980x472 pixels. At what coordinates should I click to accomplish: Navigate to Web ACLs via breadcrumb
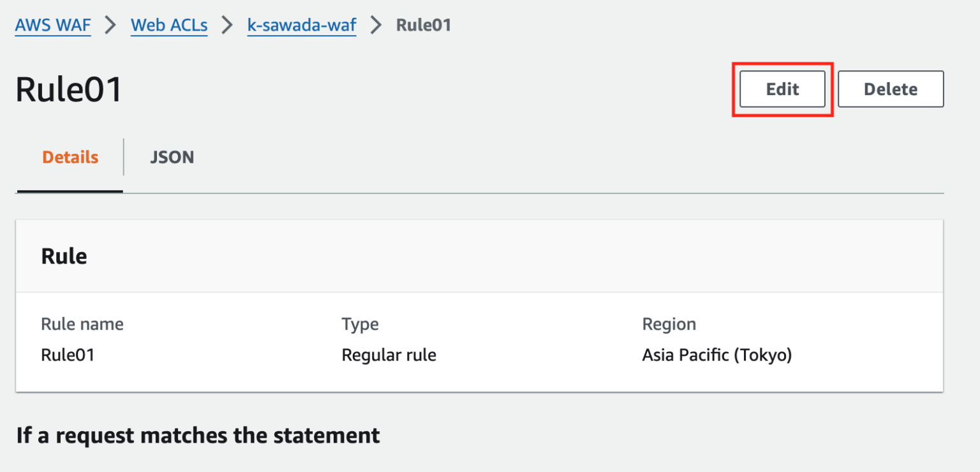pos(168,25)
